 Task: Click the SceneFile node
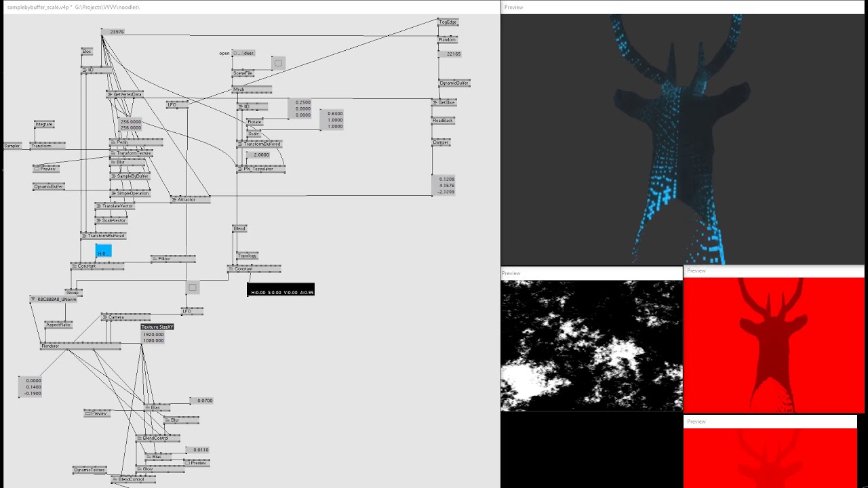tap(243, 73)
